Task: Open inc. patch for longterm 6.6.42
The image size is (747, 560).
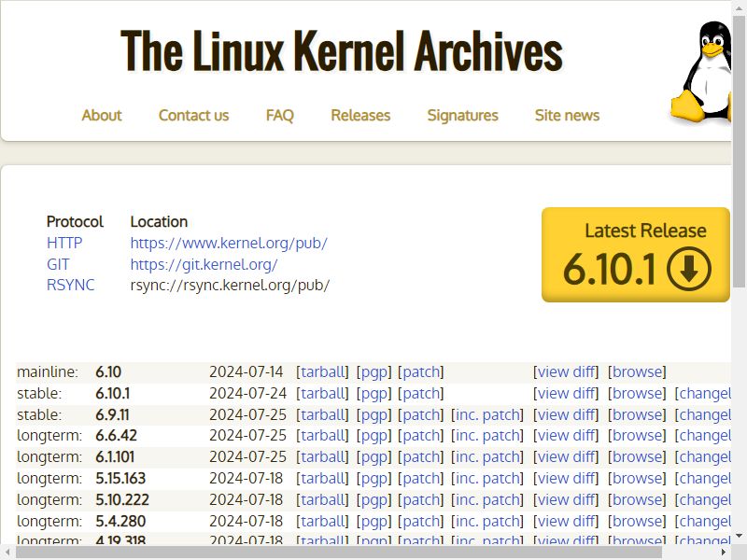Action: [486, 436]
